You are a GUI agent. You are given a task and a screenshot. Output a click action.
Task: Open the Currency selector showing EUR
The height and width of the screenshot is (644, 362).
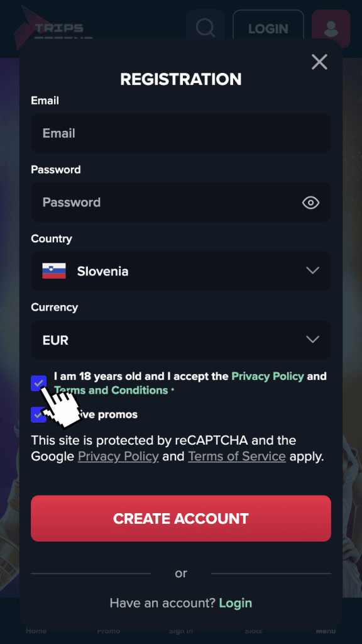pyautogui.click(x=181, y=340)
